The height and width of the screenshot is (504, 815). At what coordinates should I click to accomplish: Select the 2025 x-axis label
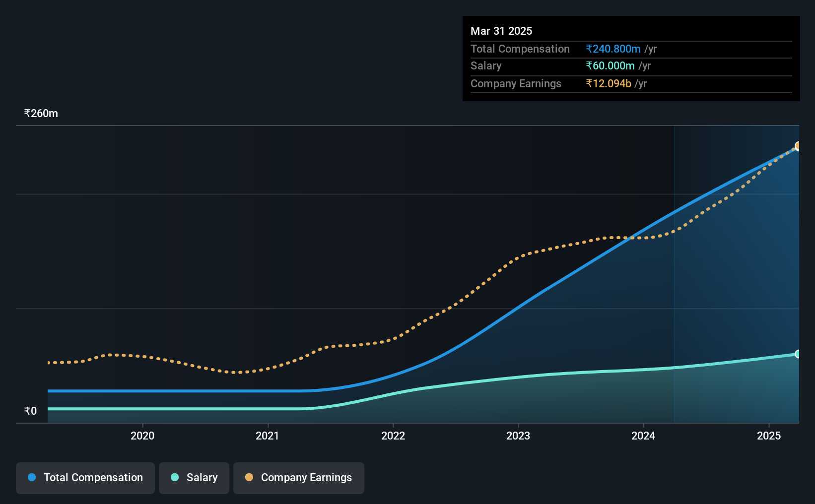[x=769, y=436]
